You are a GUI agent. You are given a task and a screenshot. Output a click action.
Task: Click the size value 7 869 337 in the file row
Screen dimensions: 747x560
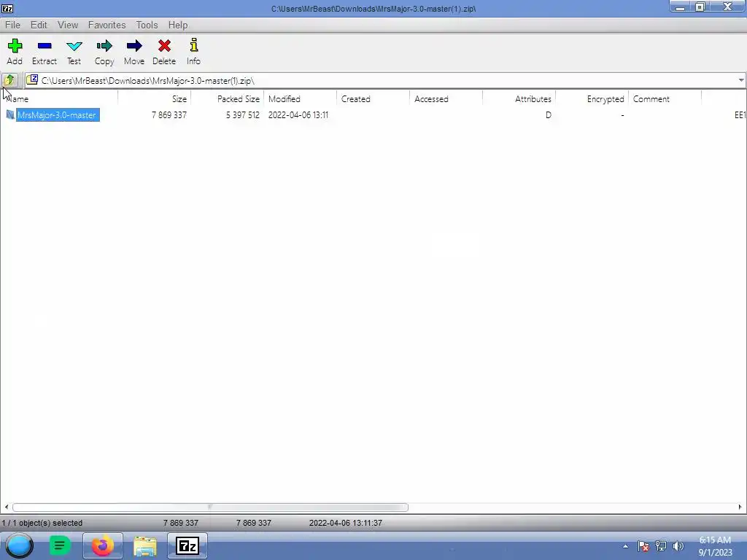pos(169,114)
